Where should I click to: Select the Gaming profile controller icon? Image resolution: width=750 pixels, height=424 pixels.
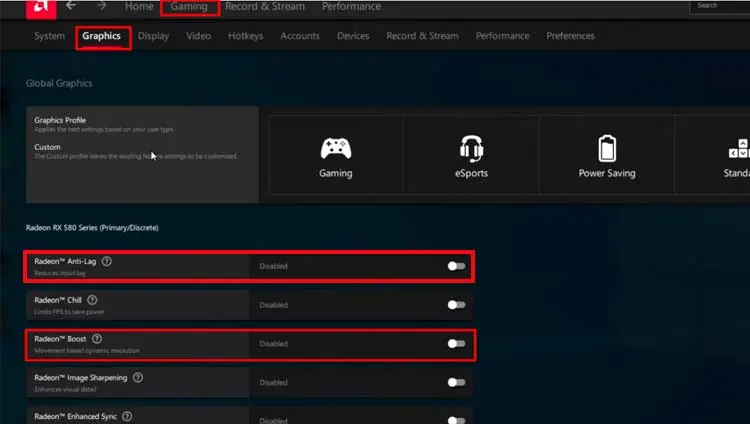[x=336, y=148]
